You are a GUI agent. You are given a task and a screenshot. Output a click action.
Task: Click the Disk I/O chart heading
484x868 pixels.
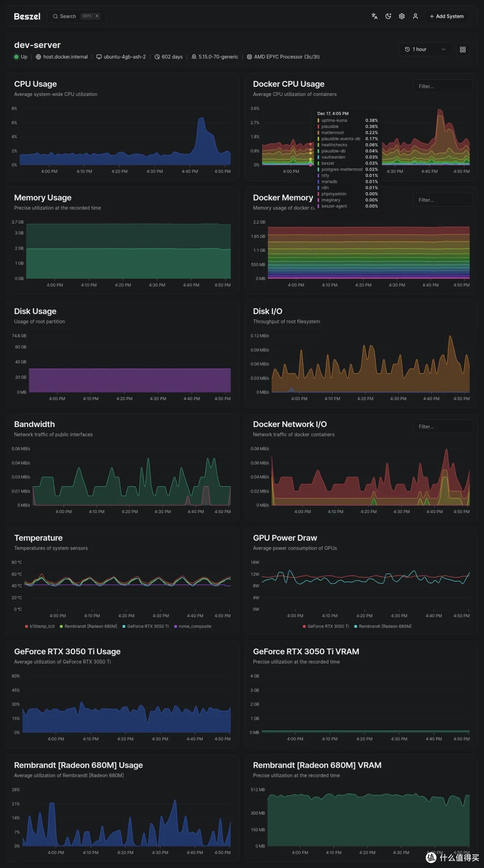click(x=268, y=311)
